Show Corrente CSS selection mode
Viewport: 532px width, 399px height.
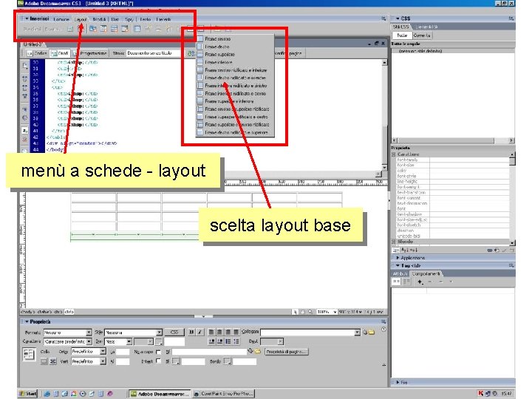pyautogui.click(x=422, y=35)
